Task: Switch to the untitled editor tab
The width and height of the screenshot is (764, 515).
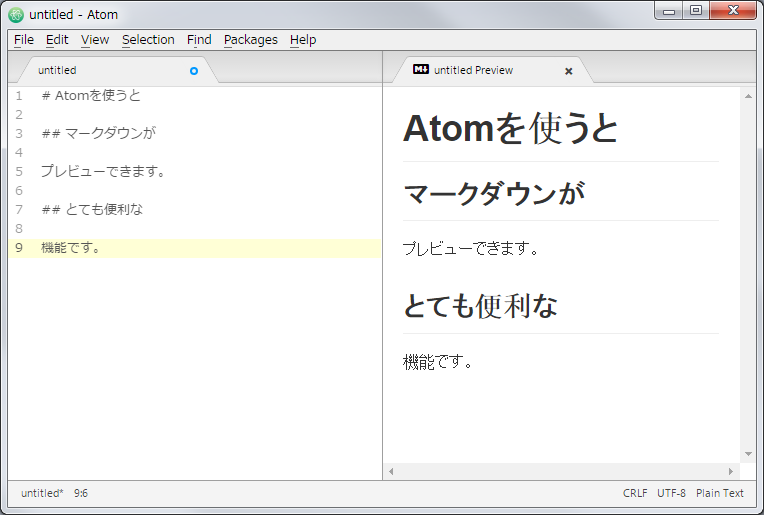Action: click(117, 70)
